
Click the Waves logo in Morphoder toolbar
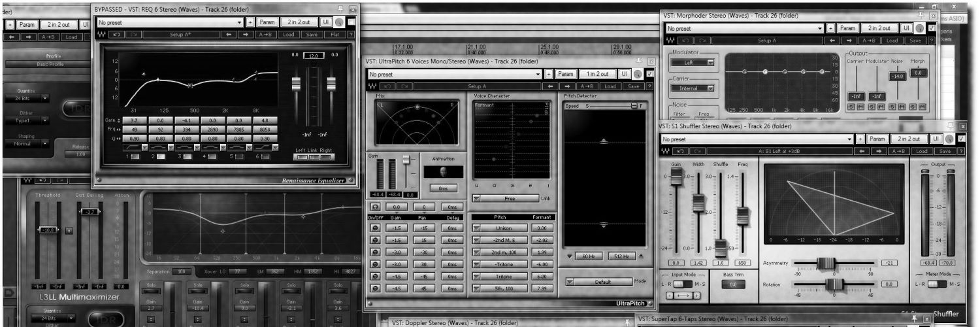click(x=670, y=41)
